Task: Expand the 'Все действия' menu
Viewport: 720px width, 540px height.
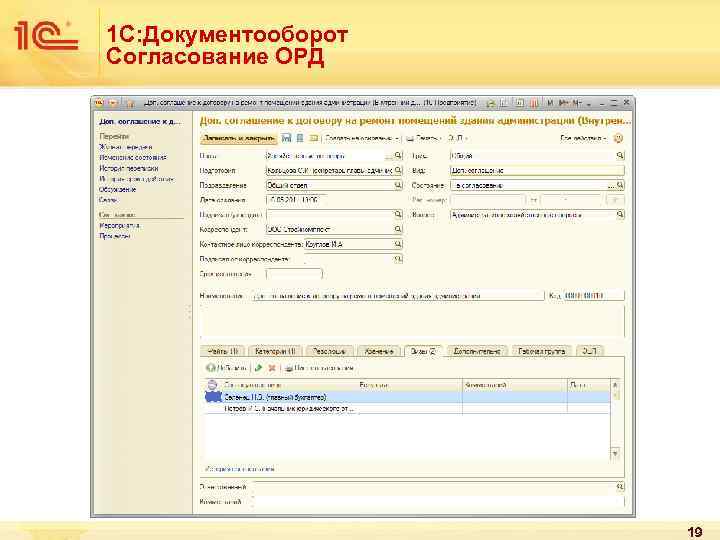Action: click(x=583, y=138)
